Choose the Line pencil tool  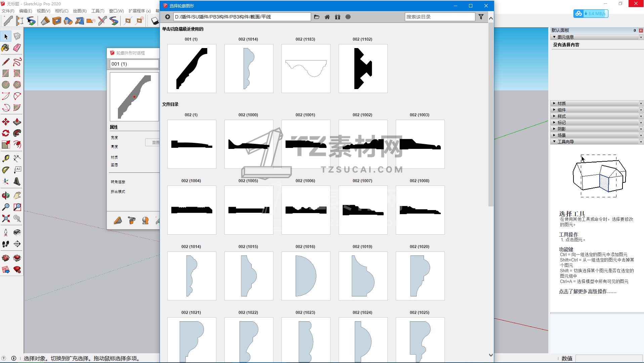coord(6,62)
